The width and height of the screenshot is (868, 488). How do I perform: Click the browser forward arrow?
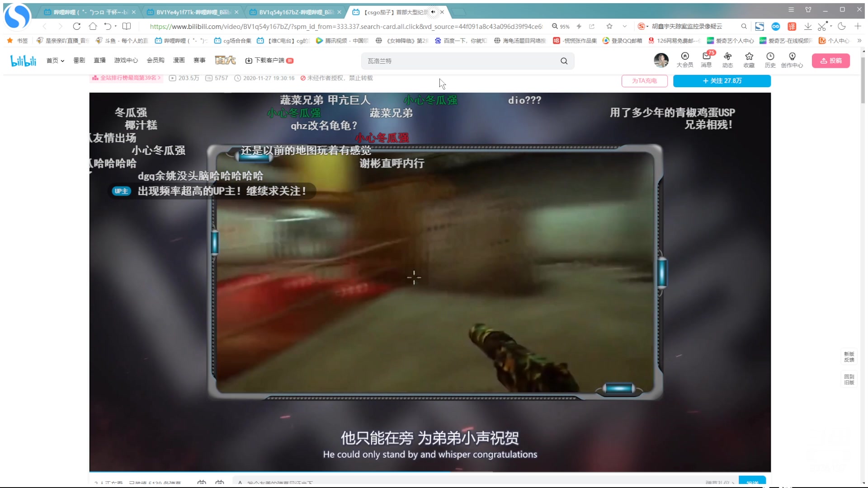(60, 26)
